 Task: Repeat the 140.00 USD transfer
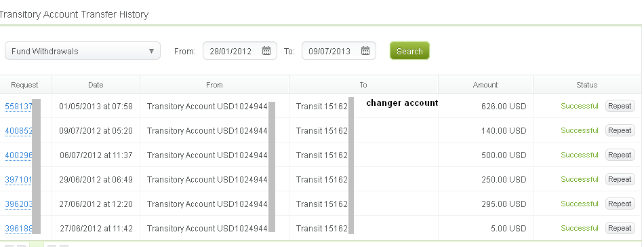[620, 130]
